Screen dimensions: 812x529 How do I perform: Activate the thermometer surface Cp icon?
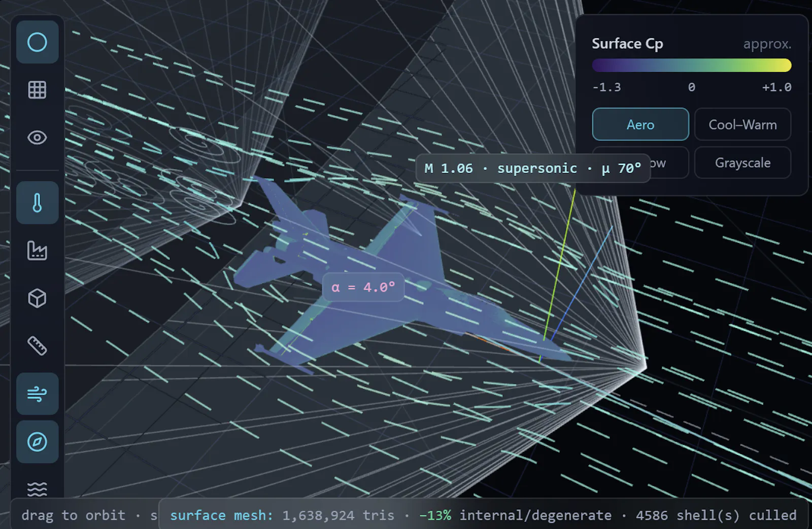click(x=37, y=203)
